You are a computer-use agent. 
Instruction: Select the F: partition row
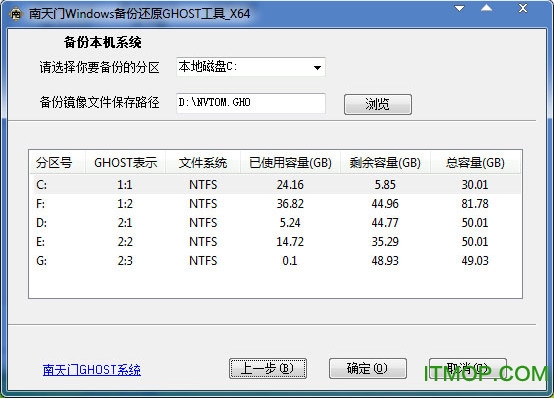coord(275,204)
